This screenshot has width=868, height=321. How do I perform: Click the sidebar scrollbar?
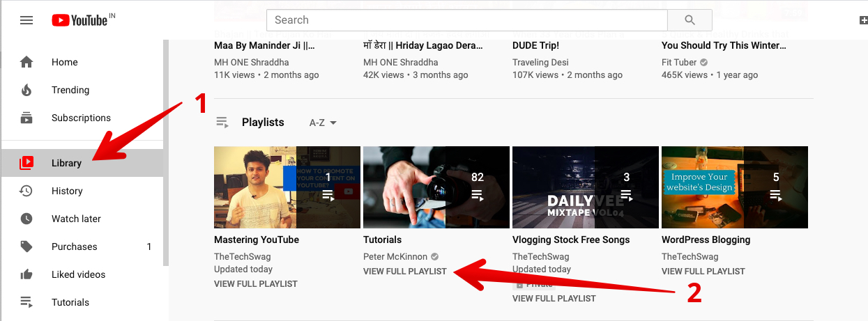[166, 153]
